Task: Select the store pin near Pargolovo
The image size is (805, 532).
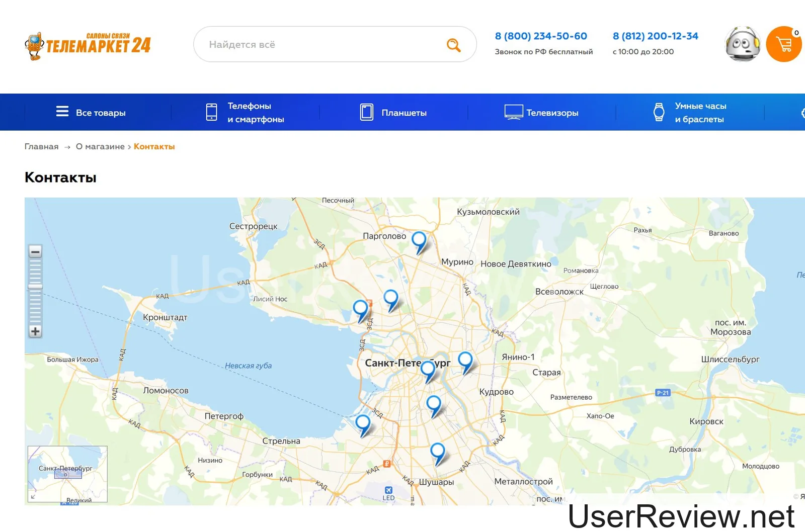Action: pyautogui.click(x=419, y=240)
